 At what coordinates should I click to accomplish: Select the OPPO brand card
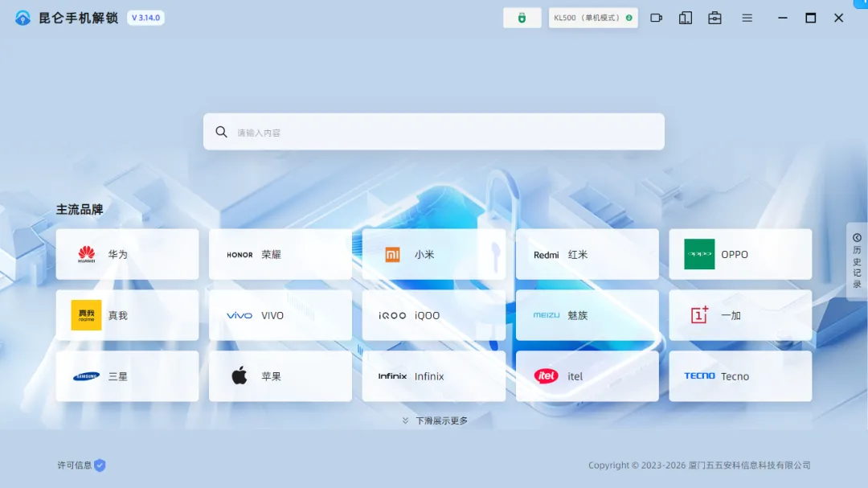pos(740,254)
